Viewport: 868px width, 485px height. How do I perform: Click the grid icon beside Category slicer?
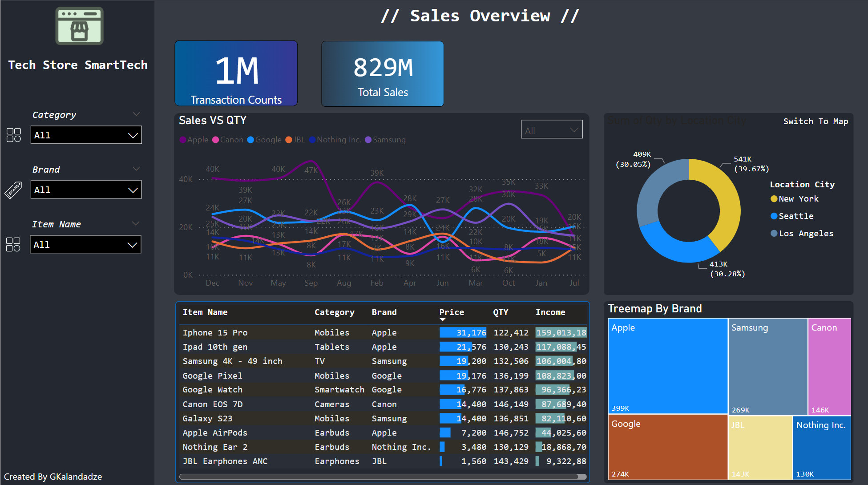tap(13, 135)
